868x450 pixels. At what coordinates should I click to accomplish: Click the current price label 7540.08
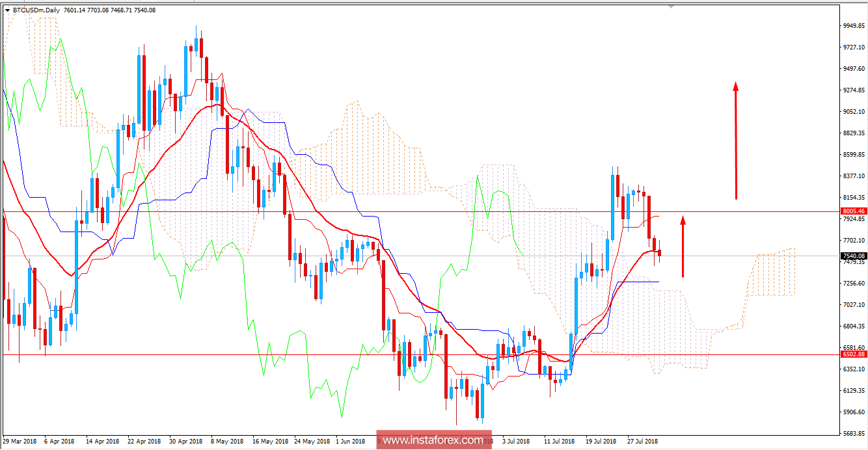(x=853, y=256)
